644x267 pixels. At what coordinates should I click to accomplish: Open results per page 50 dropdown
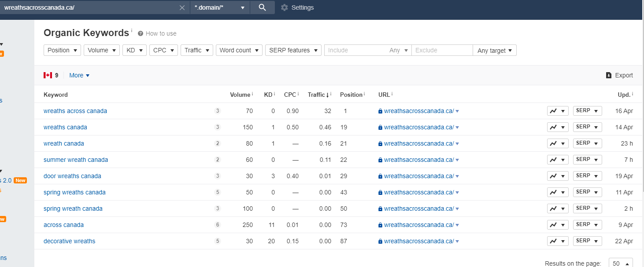click(621, 263)
